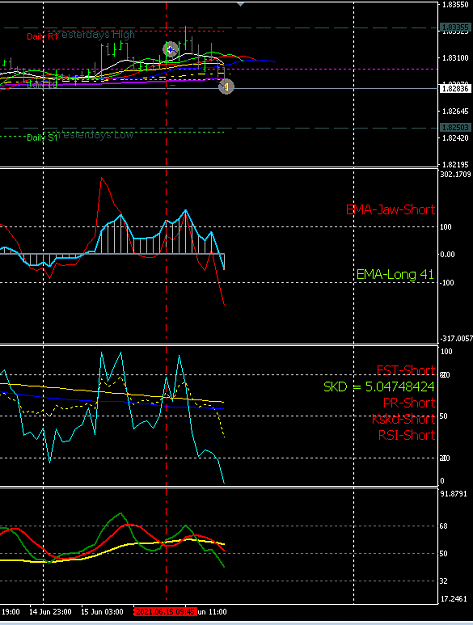The width and height of the screenshot is (473, 625).
Task: Select the blue arrow trade marker circle
Action: [171, 49]
